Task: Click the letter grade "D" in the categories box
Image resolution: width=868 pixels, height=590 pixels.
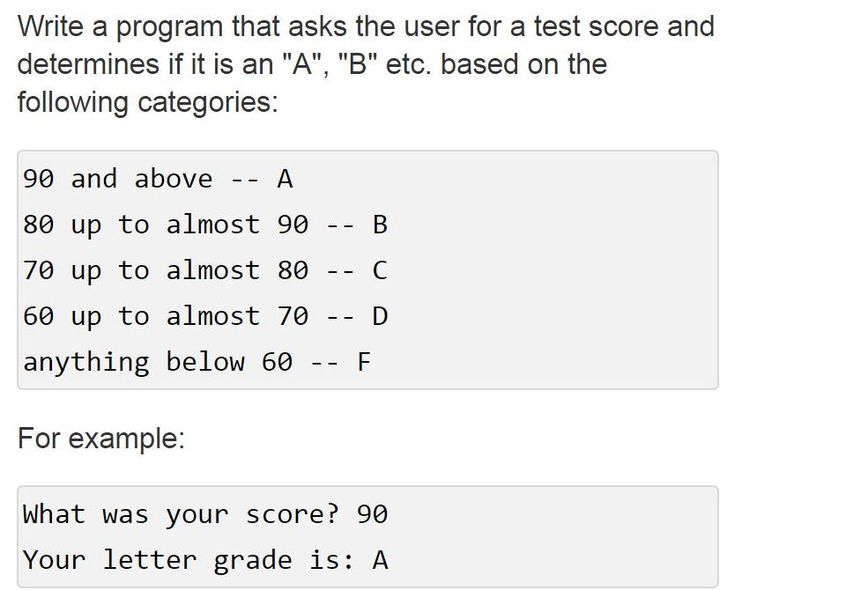Action: click(380, 316)
